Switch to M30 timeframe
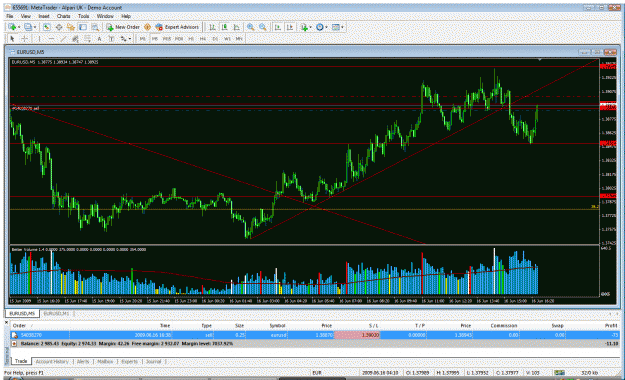This screenshot has width=625, height=380. [179, 39]
